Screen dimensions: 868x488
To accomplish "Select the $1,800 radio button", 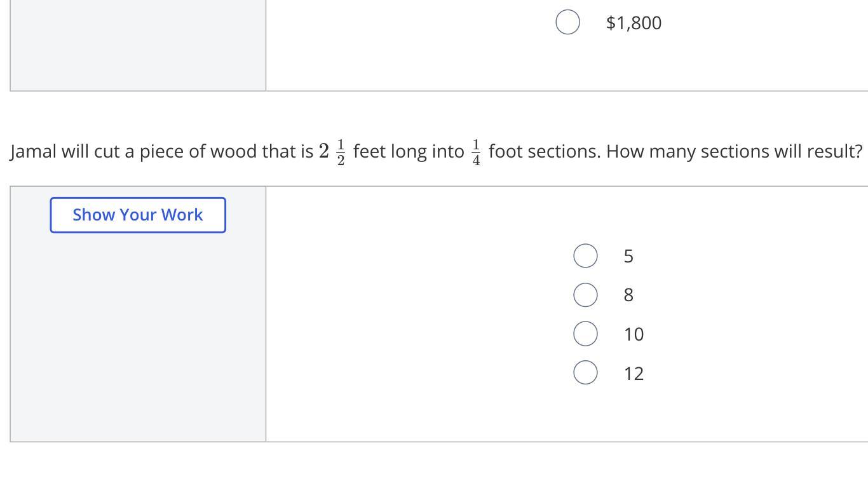I will point(567,22).
